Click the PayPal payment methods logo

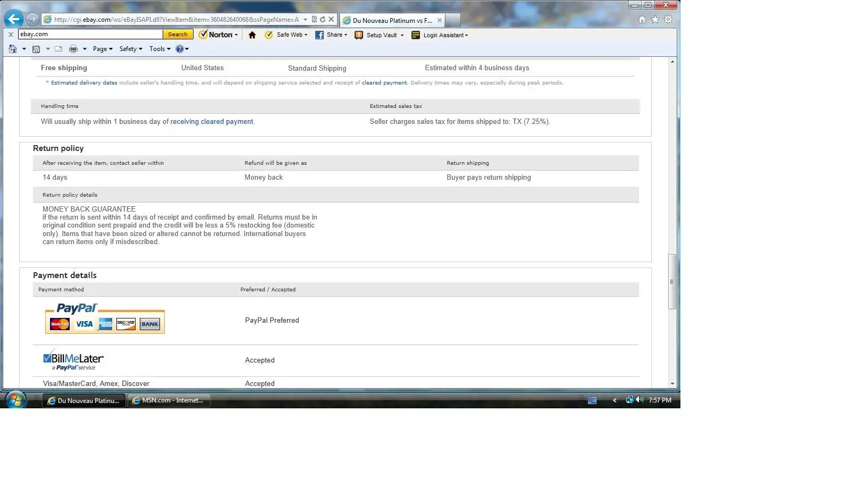click(x=105, y=318)
